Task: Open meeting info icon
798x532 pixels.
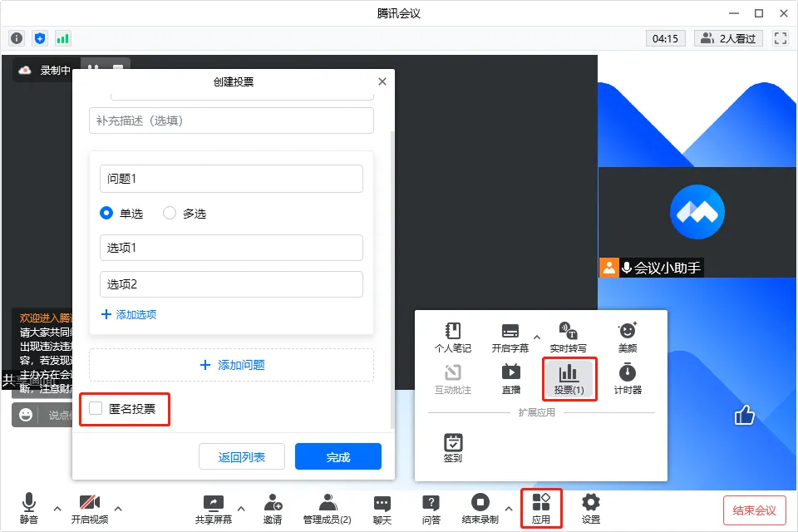Action: point(17,38)
